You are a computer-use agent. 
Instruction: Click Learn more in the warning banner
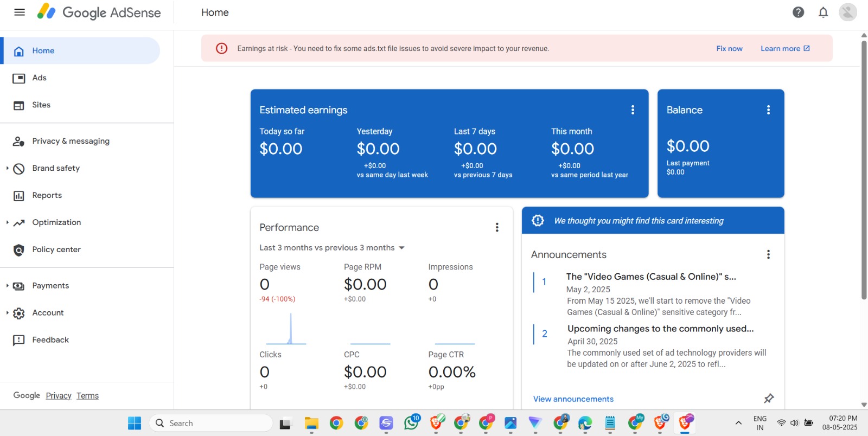pos(785,48)
